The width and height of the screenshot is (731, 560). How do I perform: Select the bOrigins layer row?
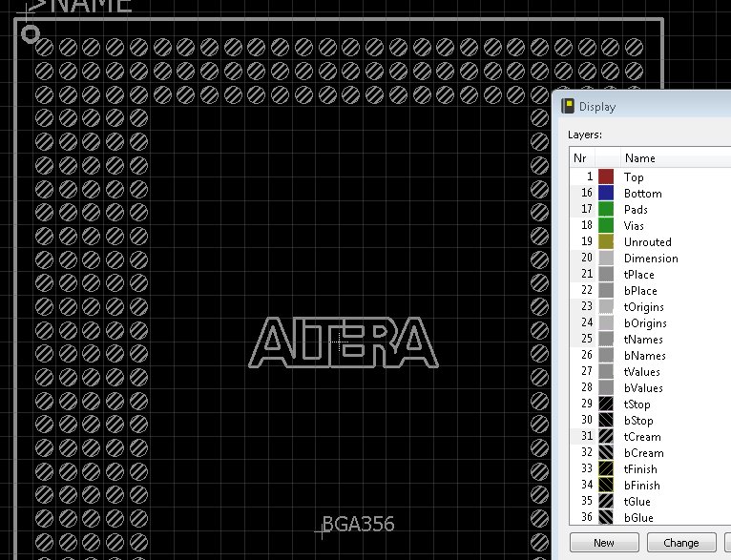pos(650,322)
